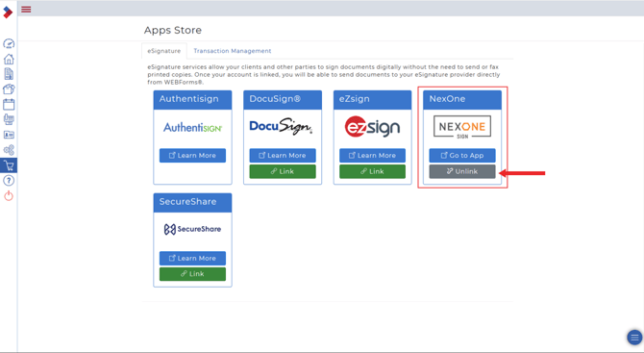
Task: Open the documents icon in sidebar
Action: pyautogui.click(x=9, y=74)
